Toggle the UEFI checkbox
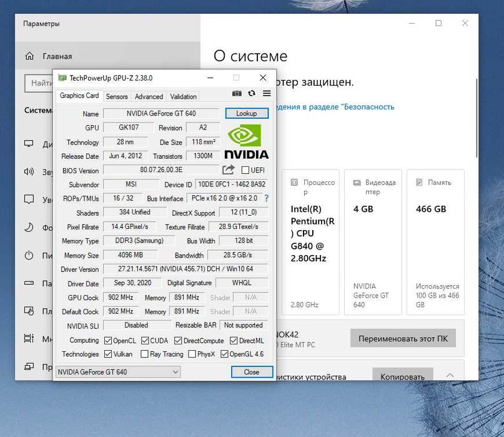The image size is (504, 437). click(x=245, y=170)
